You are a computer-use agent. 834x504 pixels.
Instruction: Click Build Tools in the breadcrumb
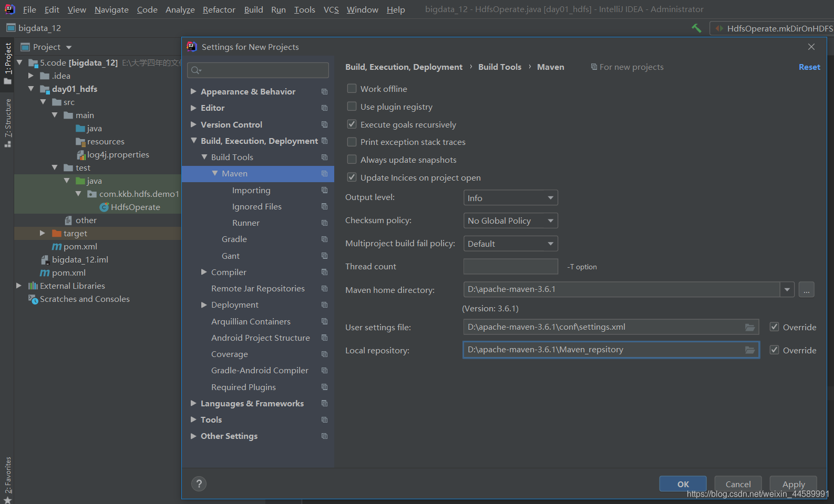point(500,67)
